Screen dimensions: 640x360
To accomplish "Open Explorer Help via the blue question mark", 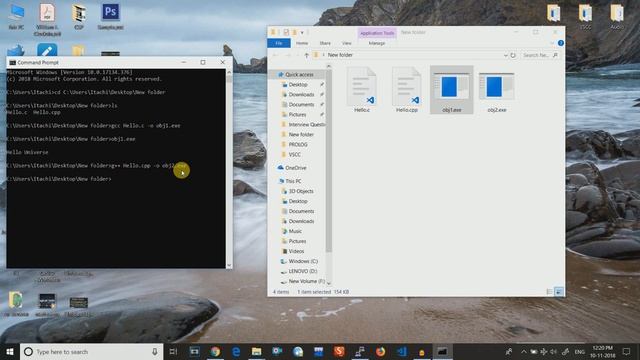I will pyautogui.click(x=561, y=43).
